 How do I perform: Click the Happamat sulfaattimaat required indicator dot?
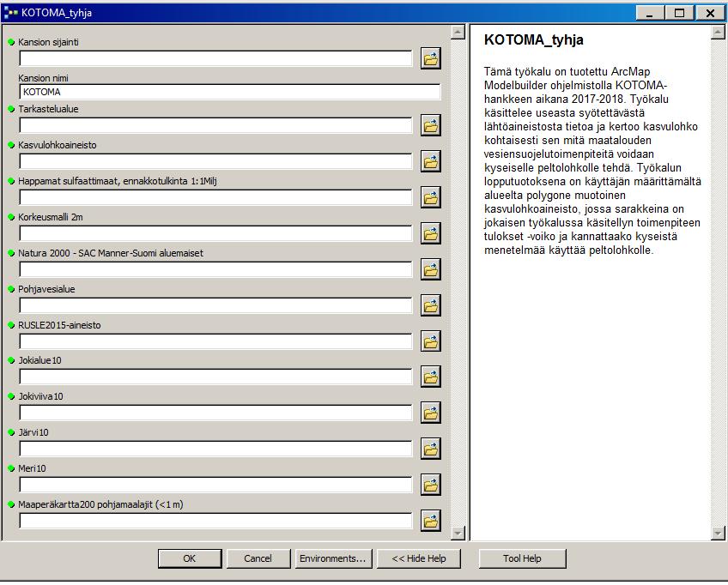point(12,181)
